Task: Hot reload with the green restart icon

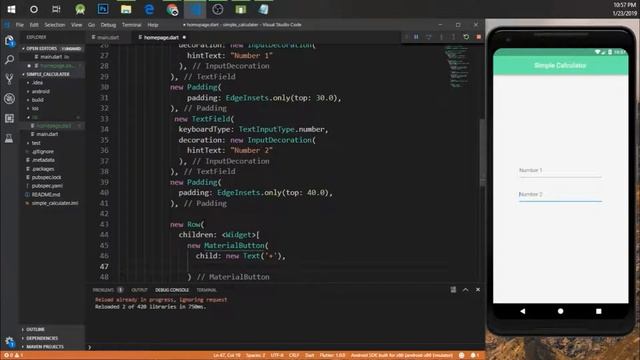Action: coord(466,37)
